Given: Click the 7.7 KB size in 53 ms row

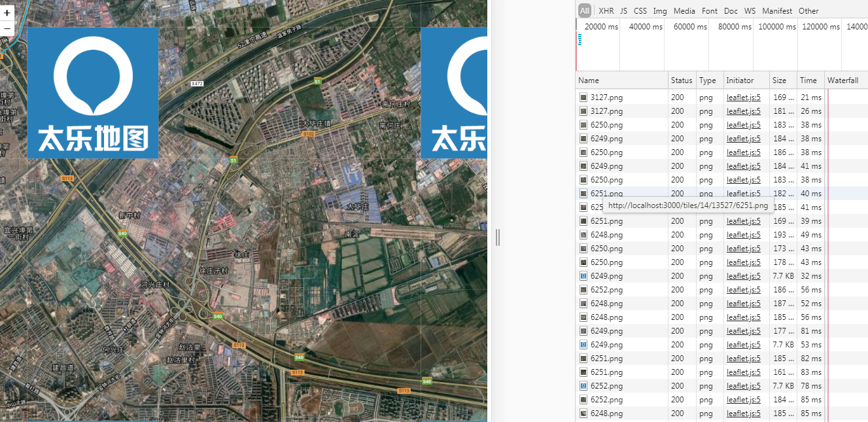Looking at the screenshot, I should coord(783,345).
